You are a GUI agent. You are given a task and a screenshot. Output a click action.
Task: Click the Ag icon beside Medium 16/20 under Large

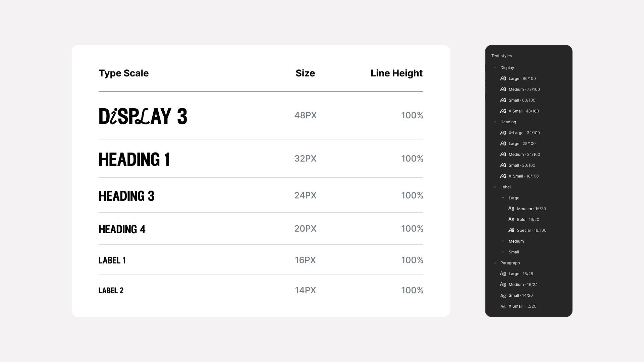point(511,208)
